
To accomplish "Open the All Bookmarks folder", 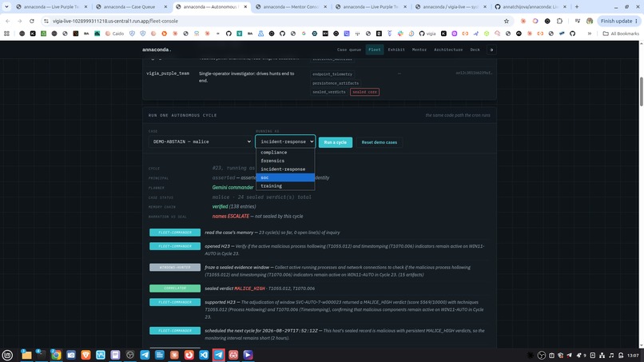I will click(621, 34).
